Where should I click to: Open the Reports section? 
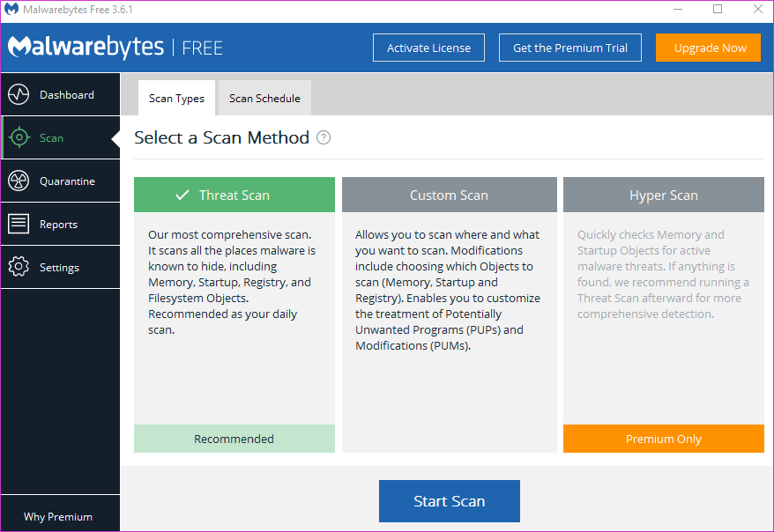[60, 224]
